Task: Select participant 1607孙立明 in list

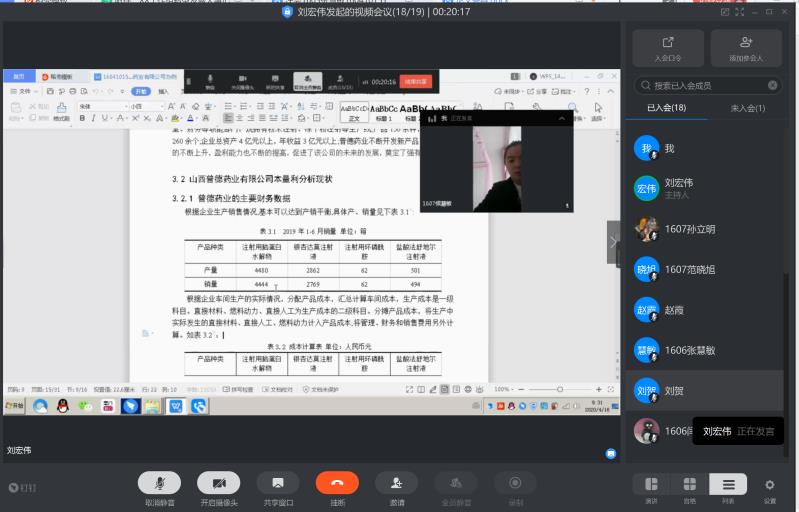Action: click(690, 229)
